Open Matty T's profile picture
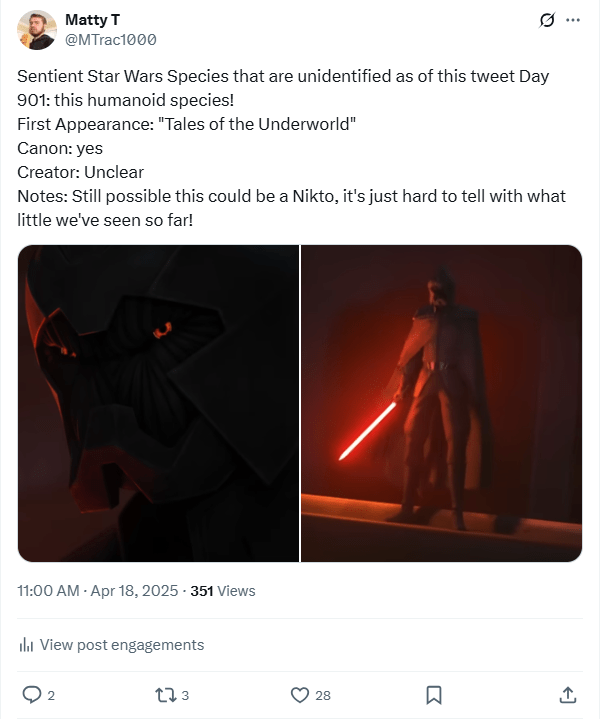 (36, 30)
